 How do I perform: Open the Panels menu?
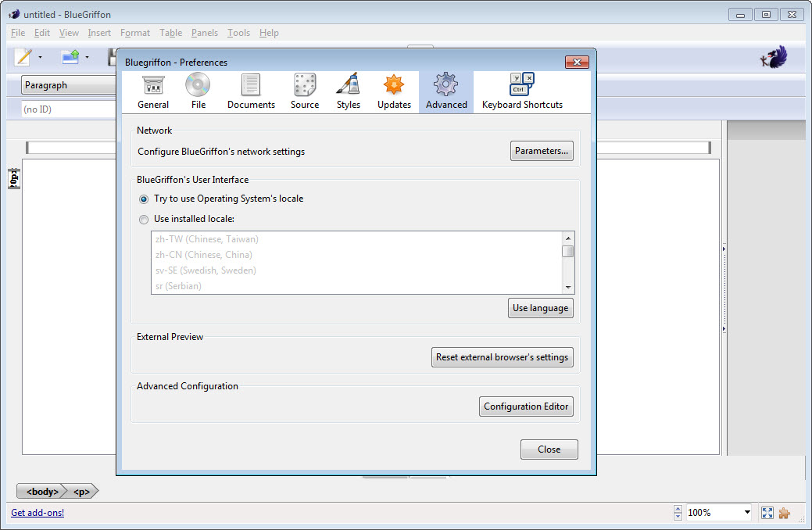[x=205, y=33]
